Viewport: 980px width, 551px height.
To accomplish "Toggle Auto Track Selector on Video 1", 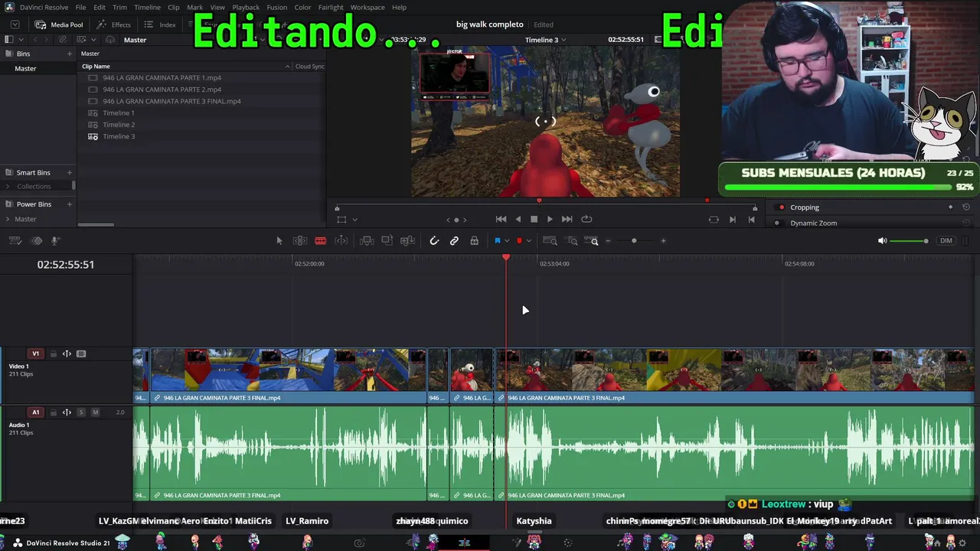I will (67, 354).
